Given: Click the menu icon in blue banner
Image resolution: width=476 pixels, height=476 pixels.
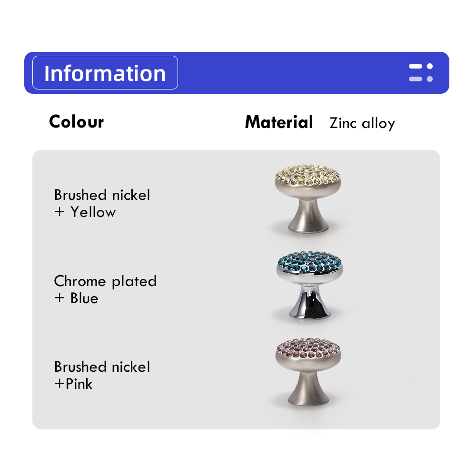Looking at the screenshot, I should [x=420, y=73].
